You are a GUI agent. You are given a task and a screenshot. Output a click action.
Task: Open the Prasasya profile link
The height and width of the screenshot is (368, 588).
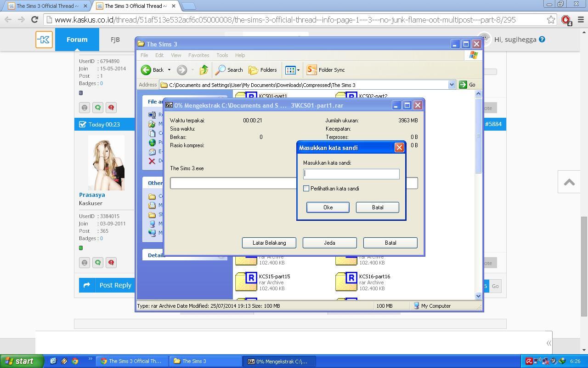92,195
